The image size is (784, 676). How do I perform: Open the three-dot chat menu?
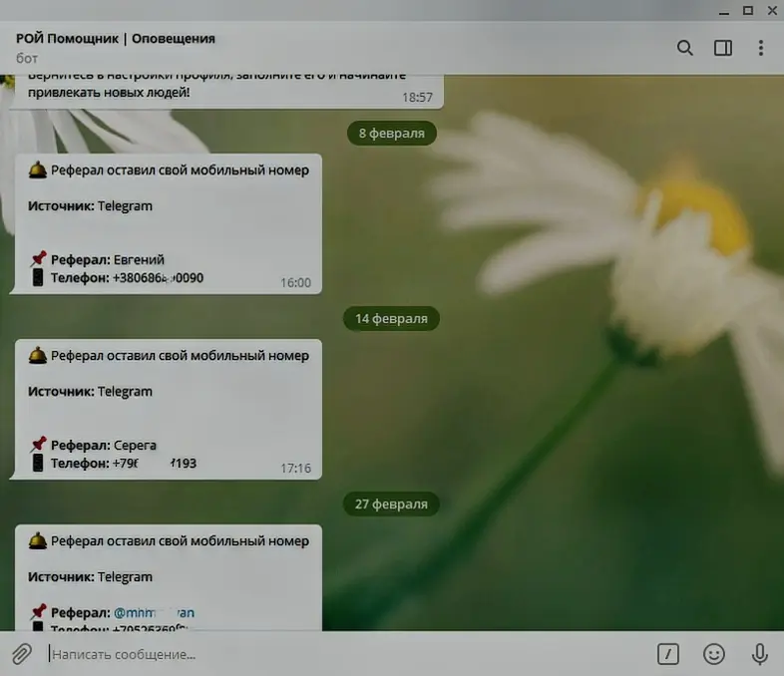[760, 48]
